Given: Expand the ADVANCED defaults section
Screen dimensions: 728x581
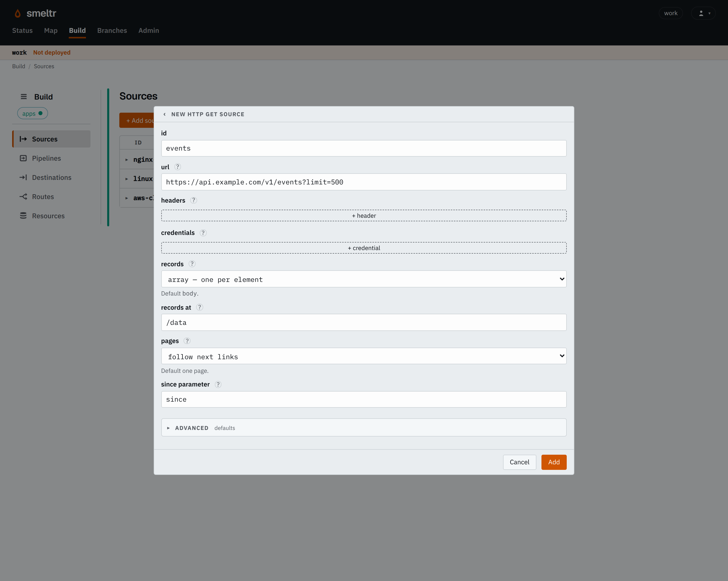Looking at the screenshot, I should coord(364,428).
